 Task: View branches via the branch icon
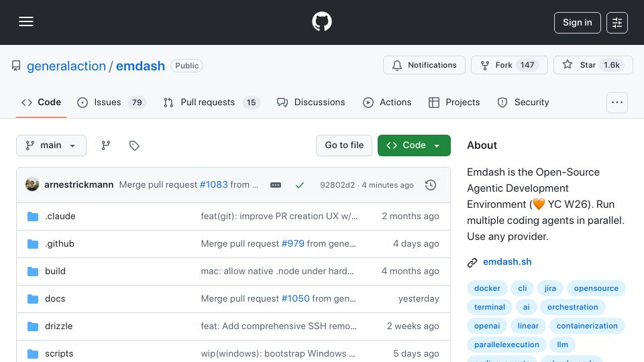106,145
